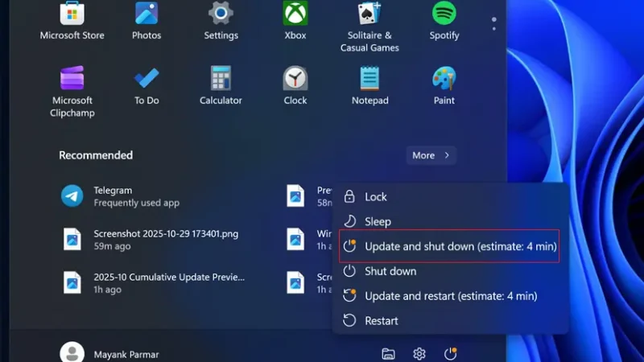Select Lock in power menu
This screenshot has height=362, width=644.
[x=450, y=197]
